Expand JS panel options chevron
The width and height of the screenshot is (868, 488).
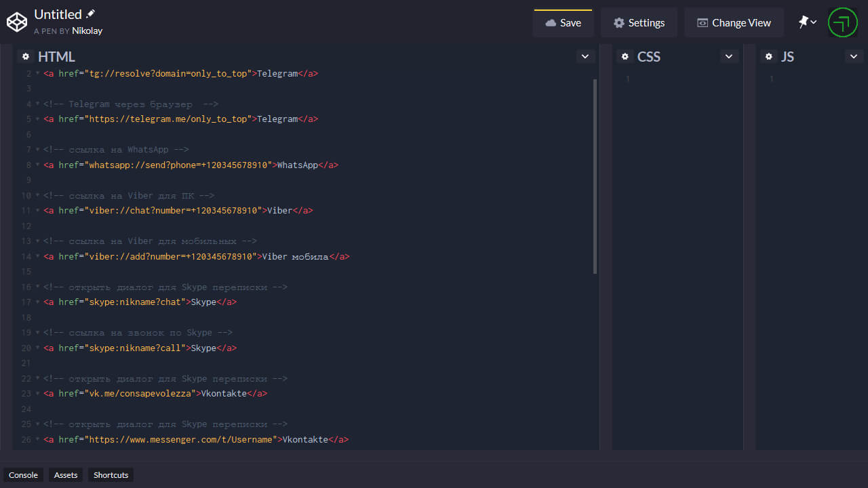[854, 56]
